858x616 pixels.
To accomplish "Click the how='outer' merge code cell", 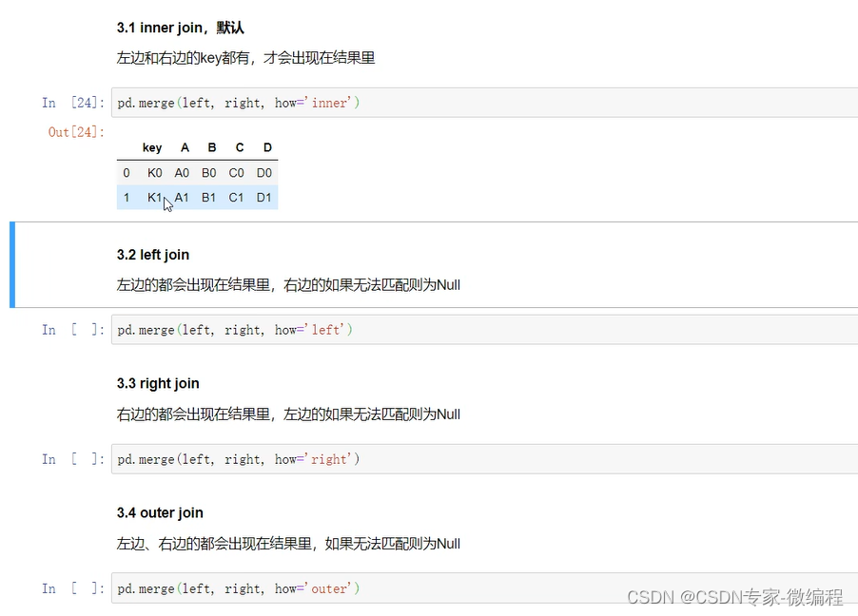I will tap(485, 588).
